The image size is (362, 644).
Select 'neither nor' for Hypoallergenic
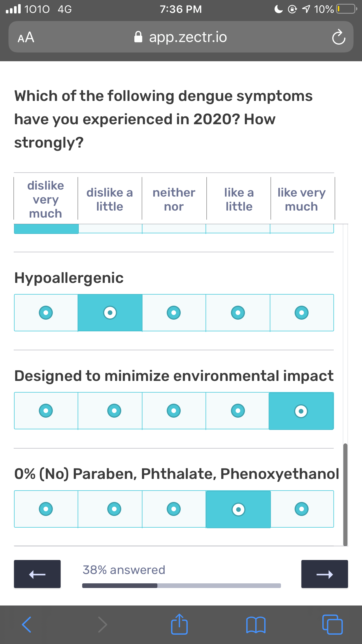pyautogui.click(x=174, y=313)
